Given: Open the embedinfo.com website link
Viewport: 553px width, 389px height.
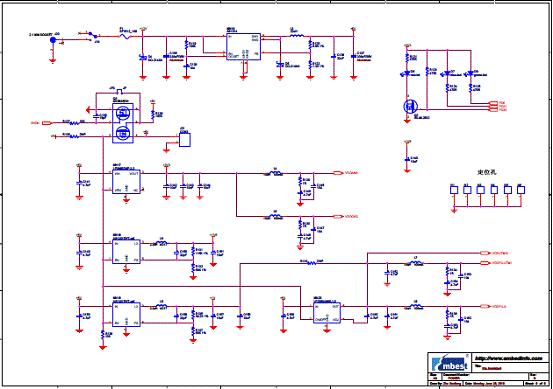Looking at the screenshot, I should 508,358.
